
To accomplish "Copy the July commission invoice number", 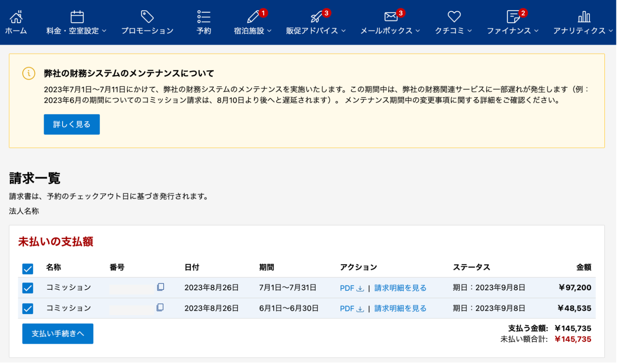I will (161, 287).
